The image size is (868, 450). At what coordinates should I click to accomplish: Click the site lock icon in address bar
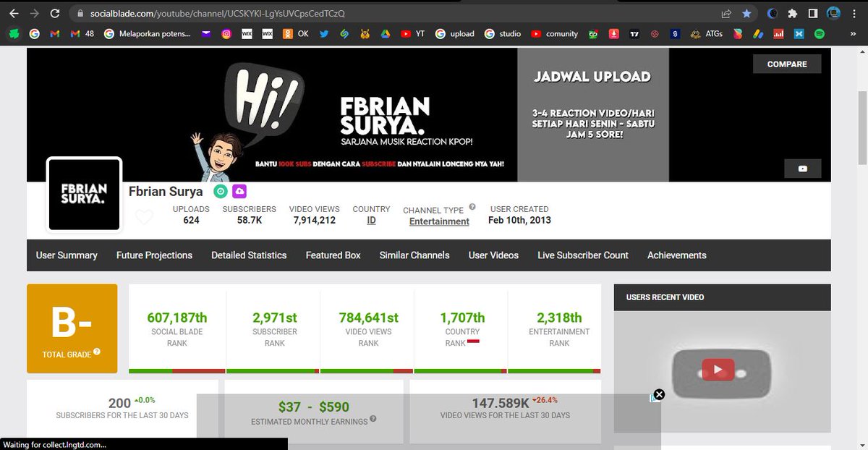click(80, 13)
